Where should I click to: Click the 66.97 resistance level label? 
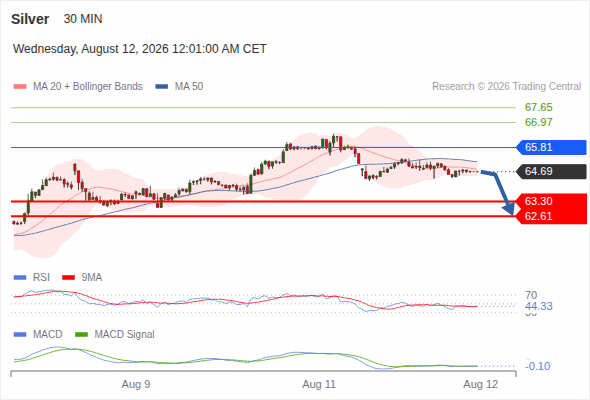tap(538, 122)
